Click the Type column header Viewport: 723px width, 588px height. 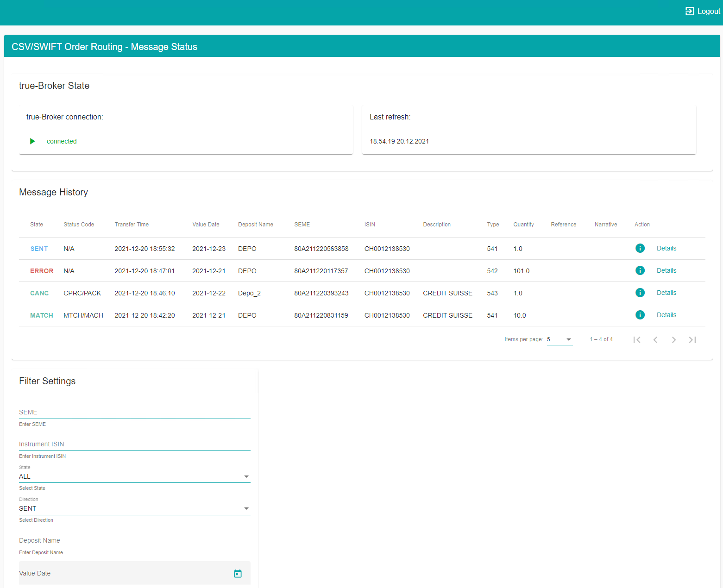tap(493, 225)
